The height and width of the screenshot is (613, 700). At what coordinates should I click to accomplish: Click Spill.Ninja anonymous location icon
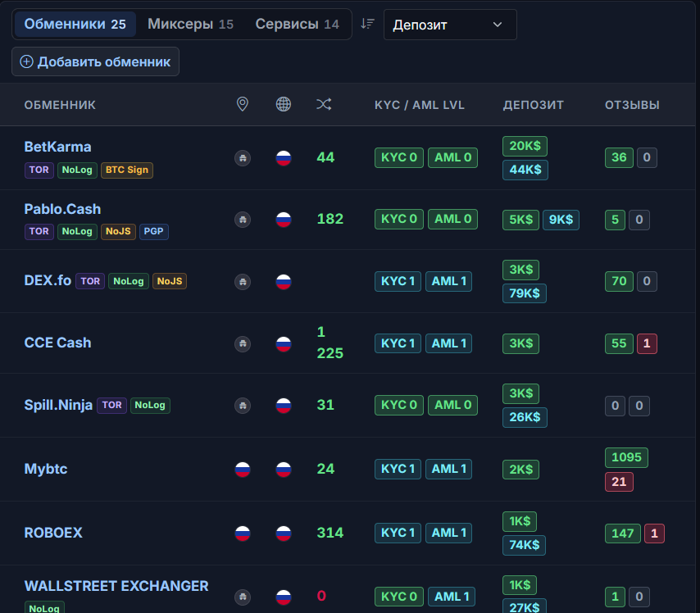coord(243,406)
